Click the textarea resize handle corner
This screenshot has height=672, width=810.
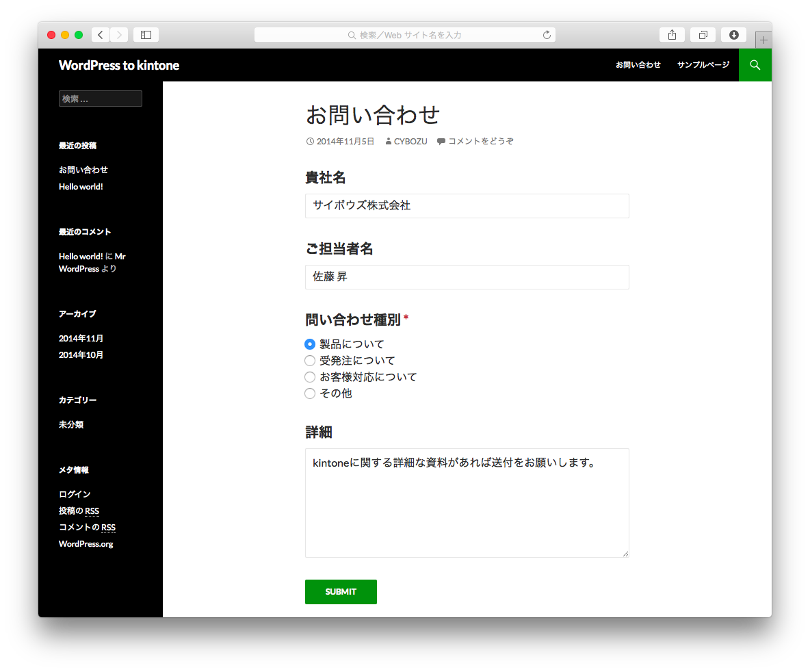point(625,554)
